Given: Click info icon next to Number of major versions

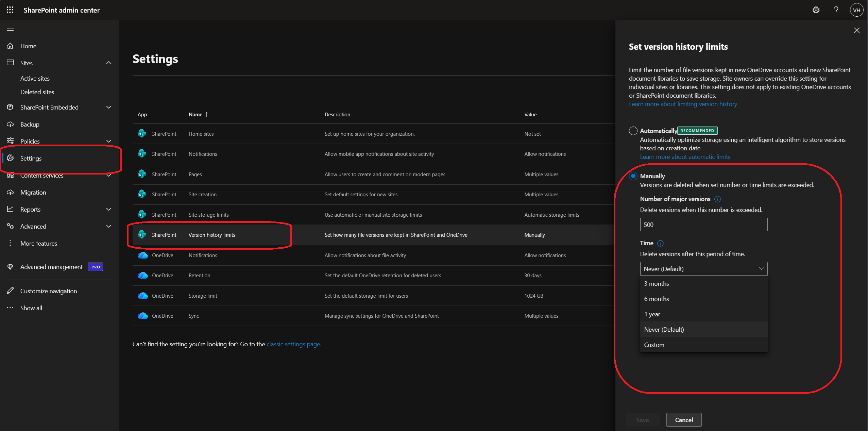Looking at the screenshot, I should coord(717,199).
